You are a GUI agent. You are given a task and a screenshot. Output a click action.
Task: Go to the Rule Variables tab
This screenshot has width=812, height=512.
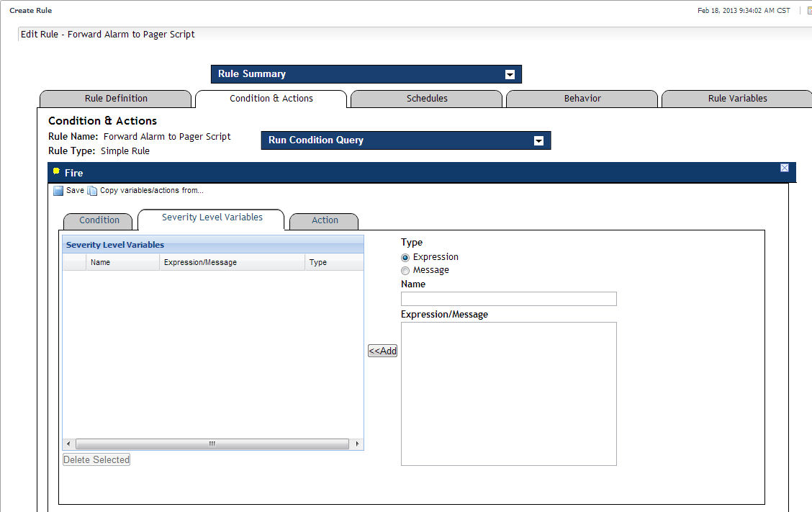(x=737, y=99)
